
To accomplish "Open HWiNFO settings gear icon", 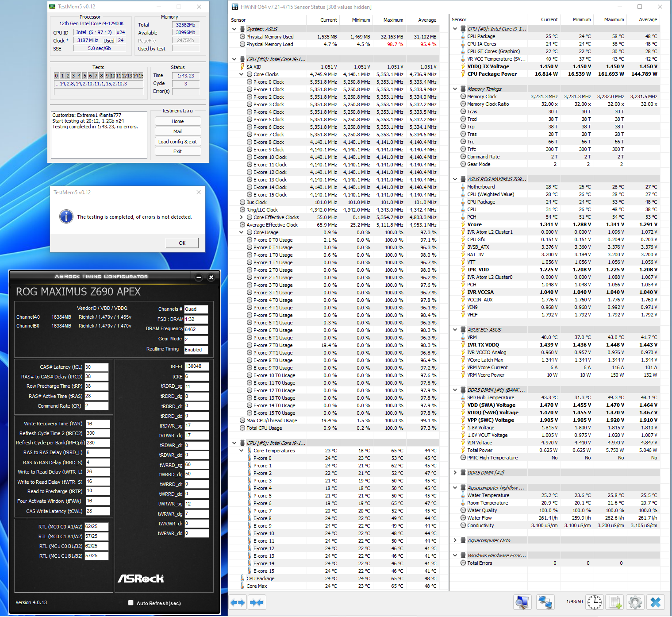I will click(635, 602).
